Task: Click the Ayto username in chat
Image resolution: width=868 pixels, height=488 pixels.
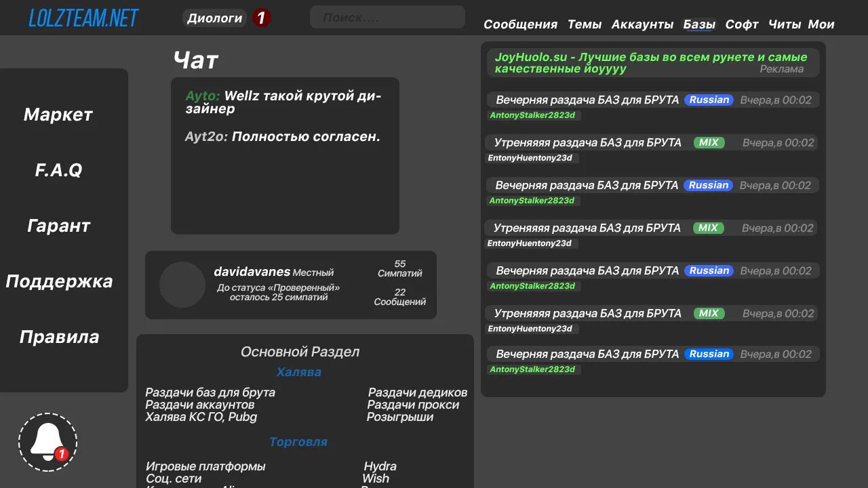Action: click(203, 96)
